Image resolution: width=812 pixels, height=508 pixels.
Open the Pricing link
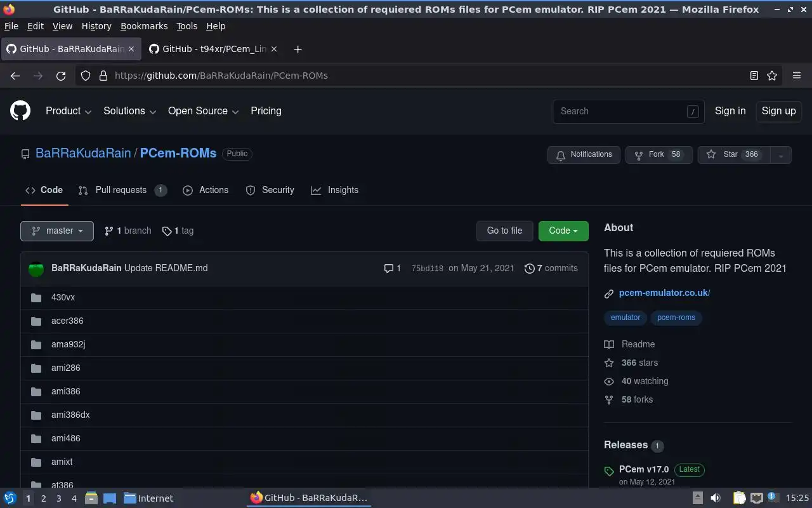[266, 111]
